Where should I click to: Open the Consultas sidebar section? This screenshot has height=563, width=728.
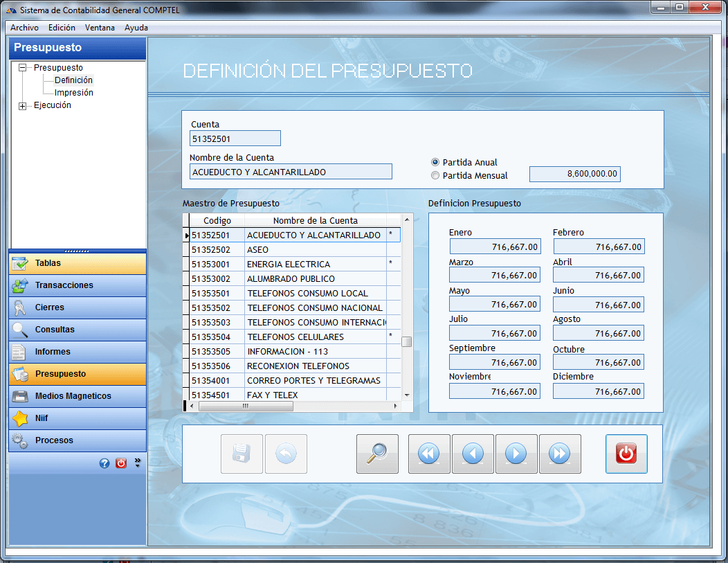(78, 330)
